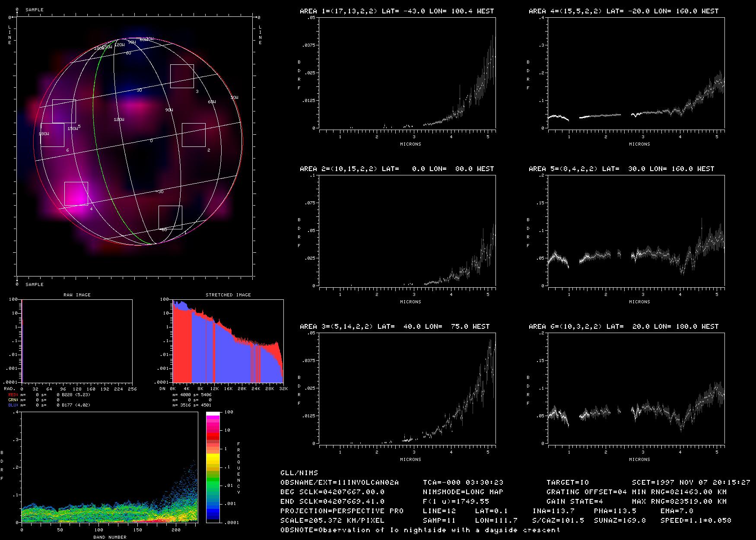The image size is (756, 540).
Task: Click the 'MAX RNG=823519.00 KM' text
Action: click(x=680, y=502)
